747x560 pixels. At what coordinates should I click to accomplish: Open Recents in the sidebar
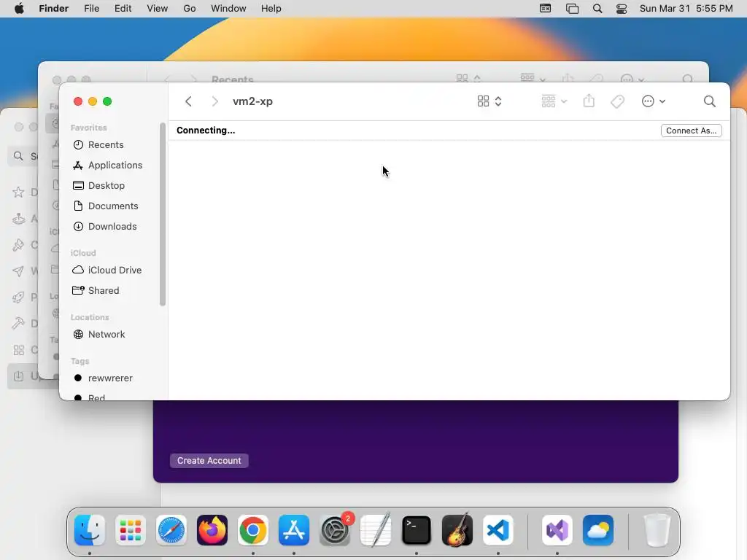click(106, 145)
